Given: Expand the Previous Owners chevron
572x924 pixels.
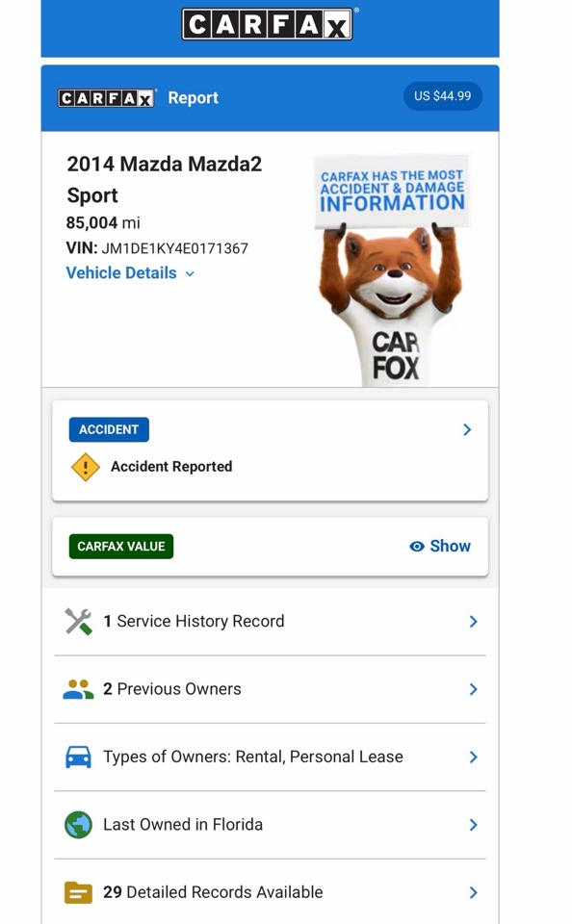Looking at the screenshot, I should (x=473, y=689).
